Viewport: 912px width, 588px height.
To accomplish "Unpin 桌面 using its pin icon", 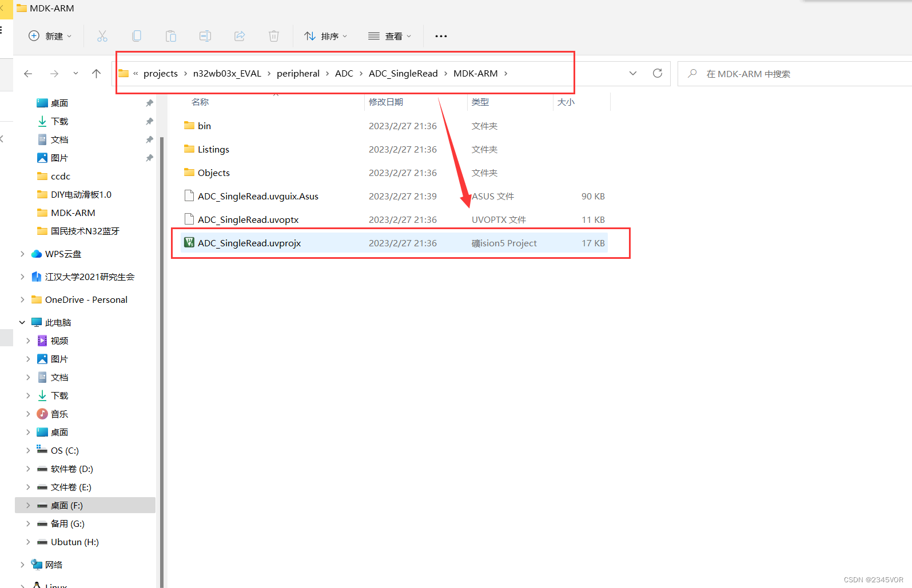I will tap(149, 103).
